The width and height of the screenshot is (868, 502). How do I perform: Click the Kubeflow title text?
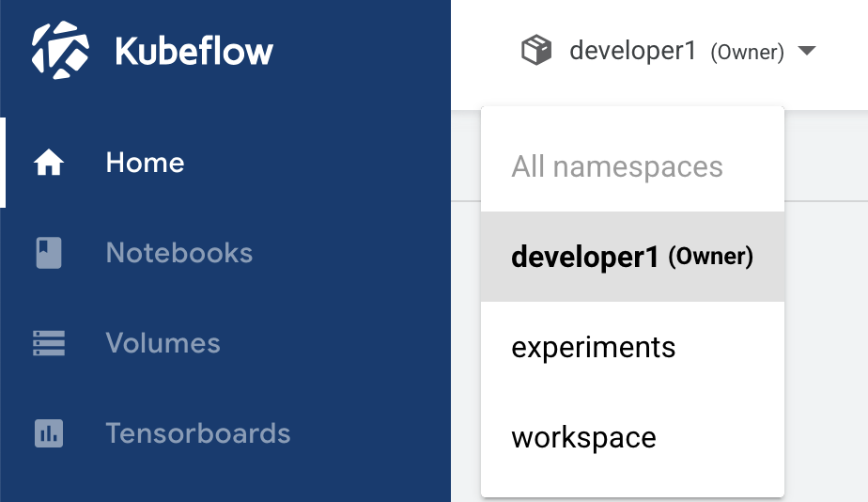click(x=194, y=51)
